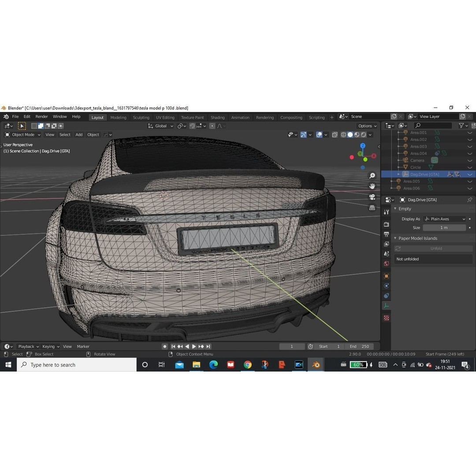Play animation forward button
The height and width of the screenshot is (476, 476).
194,346
